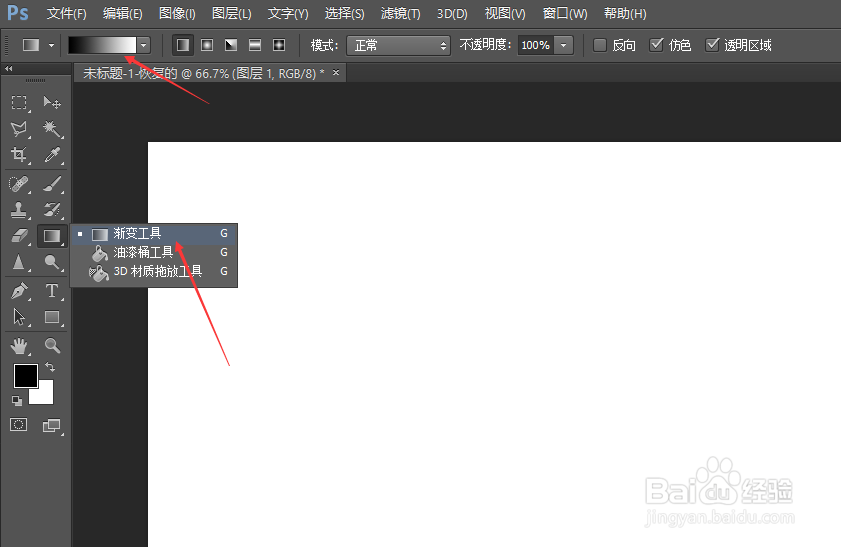Select the History Brush tool
The image size is (841, 547).
52,210
